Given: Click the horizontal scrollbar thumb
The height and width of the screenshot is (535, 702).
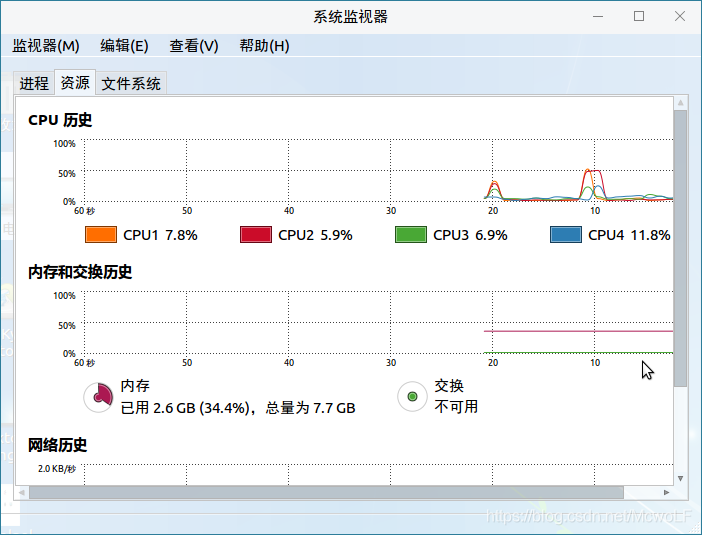Looking at the screenshot, I should click(x=326, y=492).
